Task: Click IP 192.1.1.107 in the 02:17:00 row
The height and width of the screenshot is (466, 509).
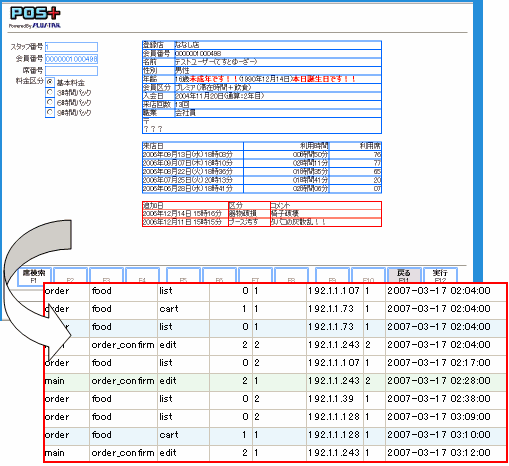Action: point(334,363)
